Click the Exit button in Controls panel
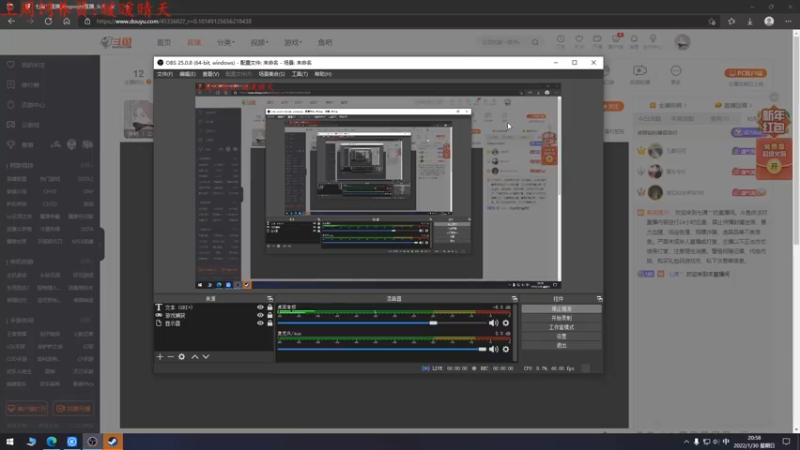This screenshot has height=450, width=800. [561, 345]
